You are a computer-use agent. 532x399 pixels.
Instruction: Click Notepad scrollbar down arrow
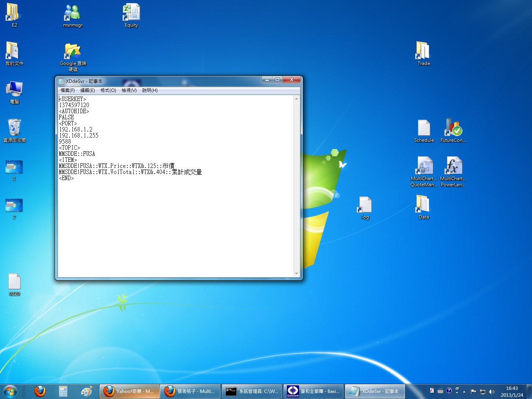click(x=296, y=274)
